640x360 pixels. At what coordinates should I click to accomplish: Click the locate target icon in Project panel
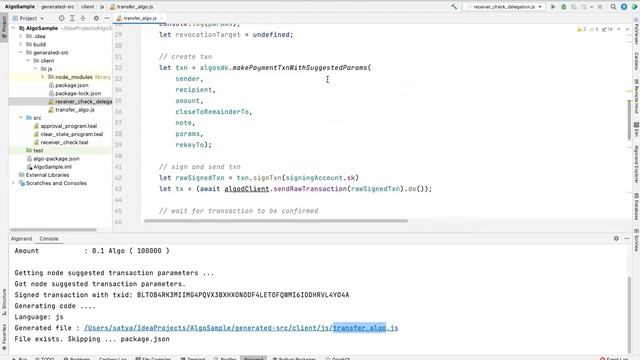click(x=61, y=18)
